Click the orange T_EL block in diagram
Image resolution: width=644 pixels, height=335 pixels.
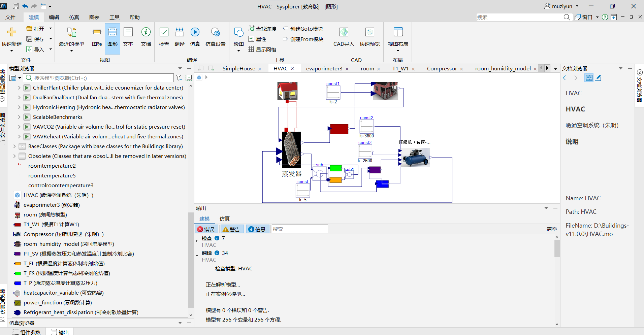pyautogui.click(x=335, y=180)
